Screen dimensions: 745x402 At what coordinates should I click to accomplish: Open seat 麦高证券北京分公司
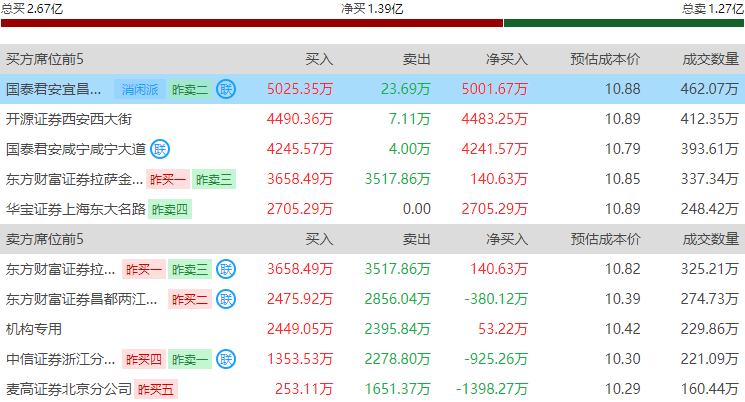(69, 389)
